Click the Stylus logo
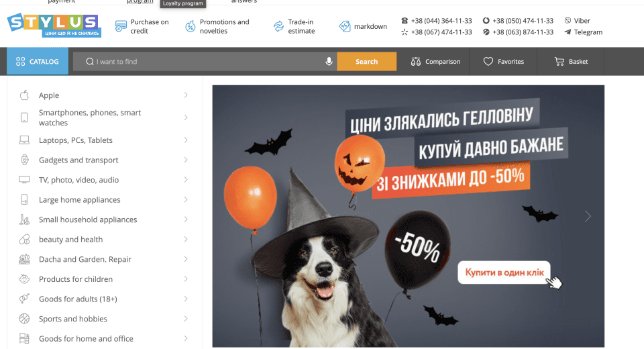Image resolution: width=644 pixels, height=349 pixels. pos(54,25)
